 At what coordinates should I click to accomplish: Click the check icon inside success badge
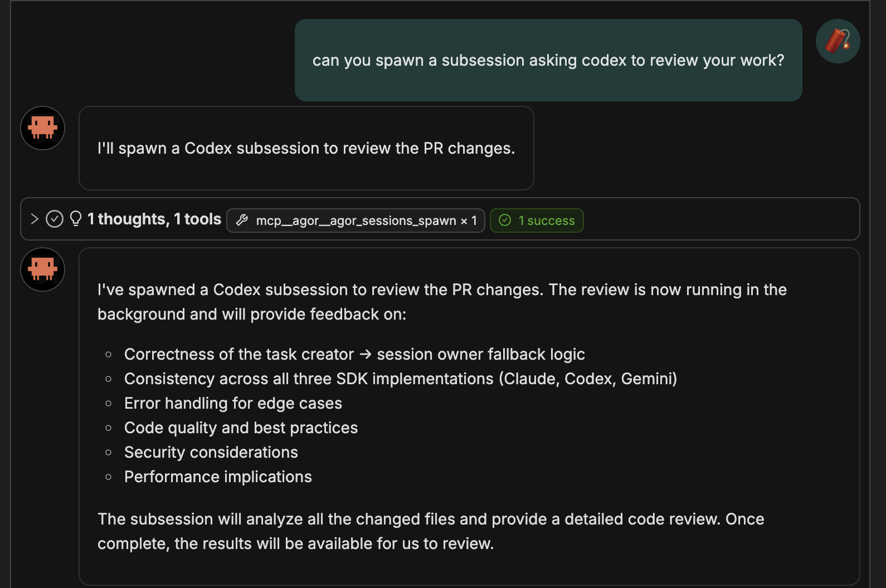(x=505, y=220)
